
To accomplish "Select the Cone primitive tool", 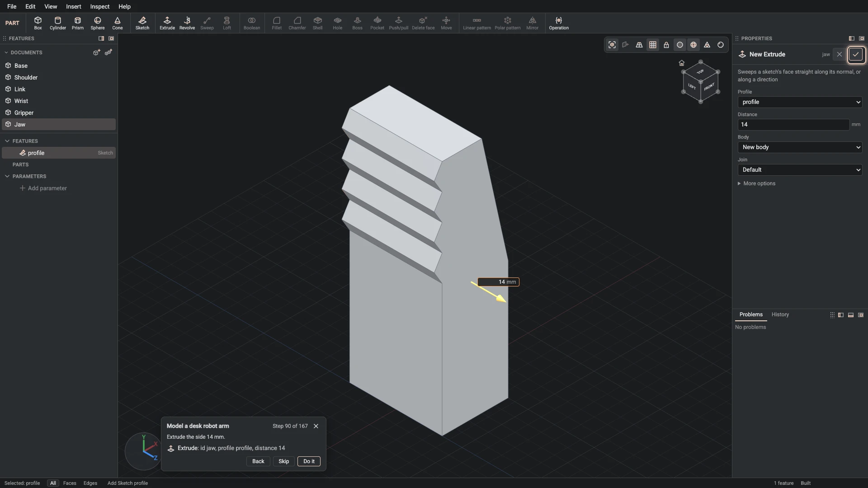I will point(118,23).
